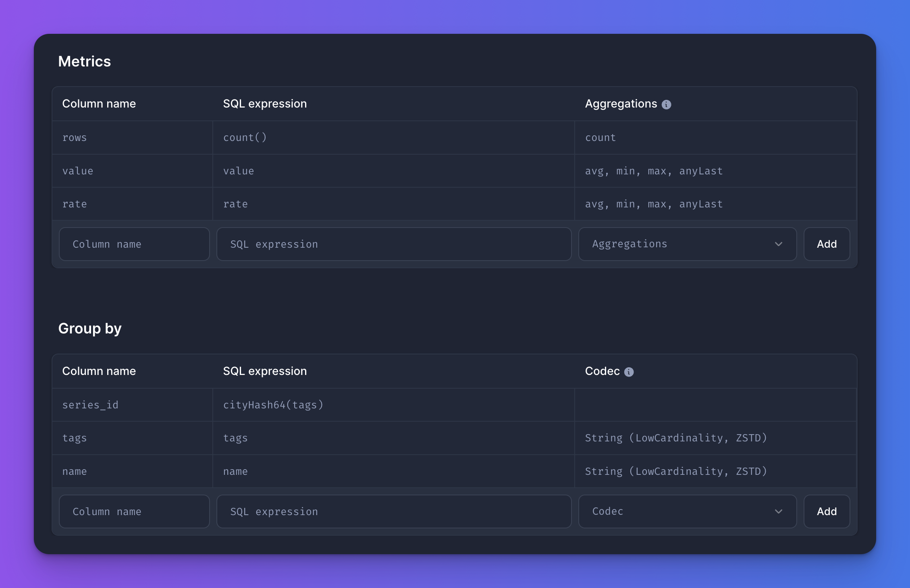The height and width of the screenshot is (588, 910).
Task: Click the SQL expression input under Group by
Action: (x=394, y=511)
